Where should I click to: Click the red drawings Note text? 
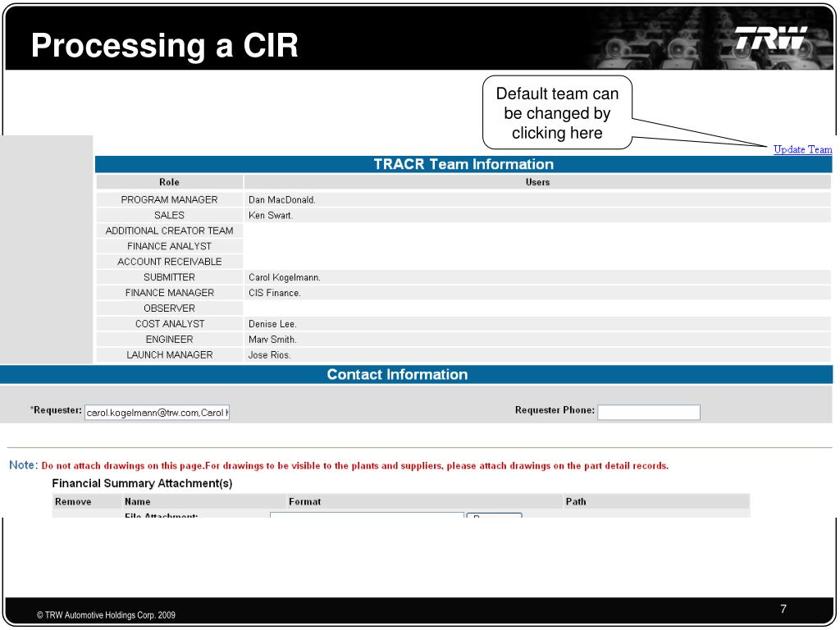tap(354, 466)
